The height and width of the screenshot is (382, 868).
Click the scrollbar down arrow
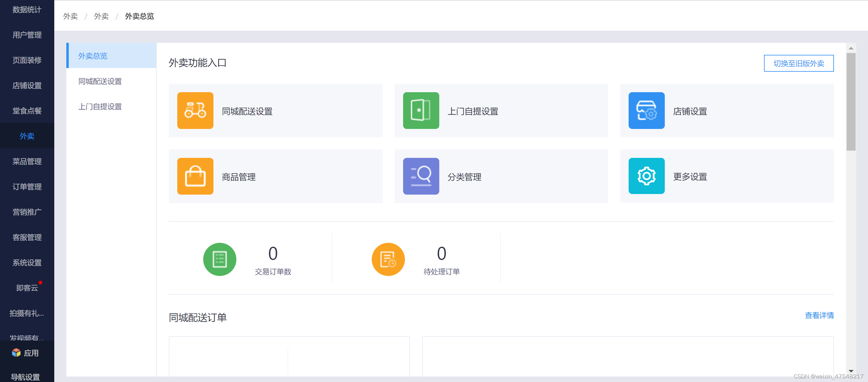851,371
